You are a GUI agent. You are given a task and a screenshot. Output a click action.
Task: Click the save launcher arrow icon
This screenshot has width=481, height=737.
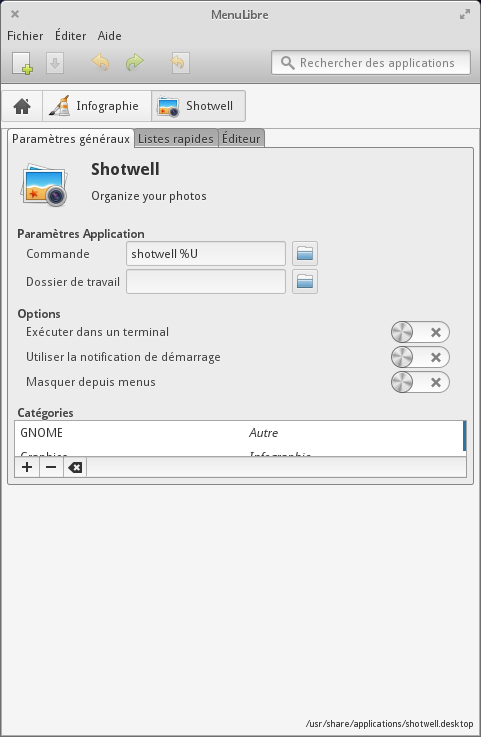click(55, 63)
